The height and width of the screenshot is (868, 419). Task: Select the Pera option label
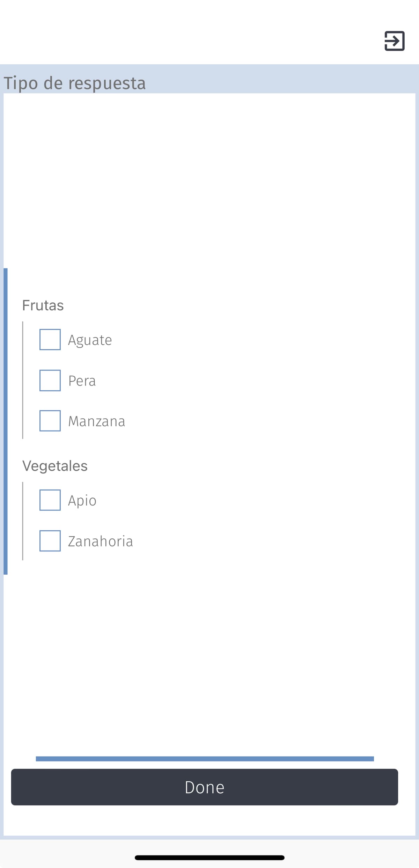coord(82,380)
